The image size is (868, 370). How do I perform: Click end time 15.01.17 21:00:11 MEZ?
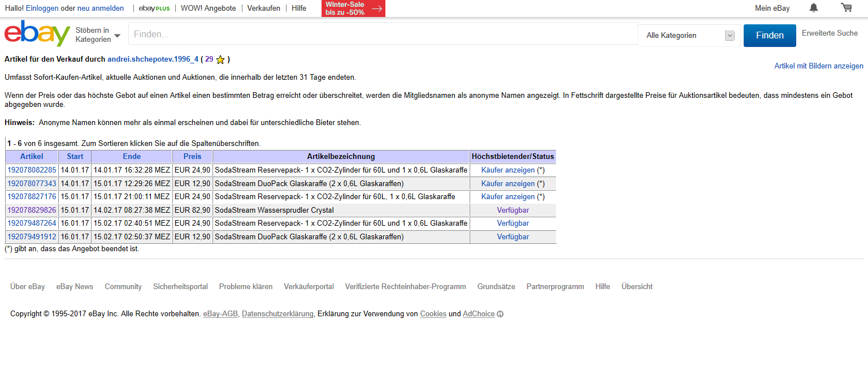132,197
